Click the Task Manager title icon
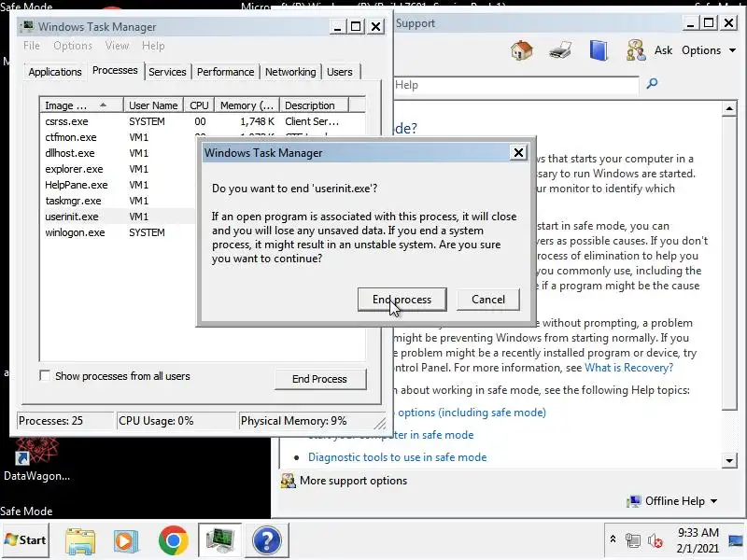Screen dimensions: 747x560 point(28,26)
